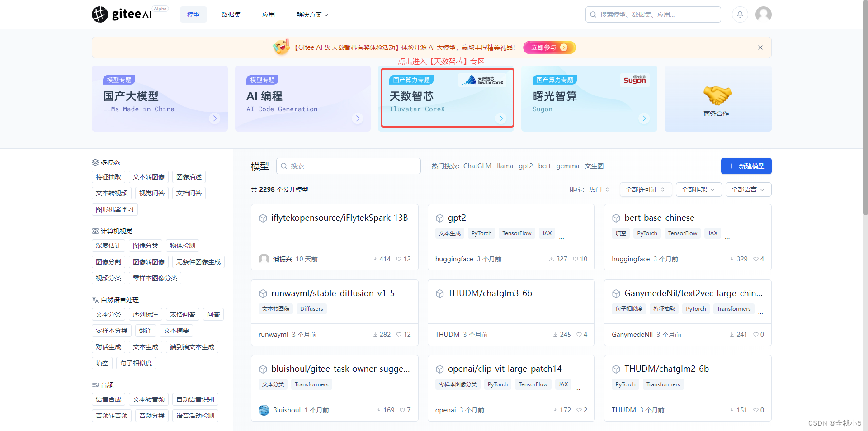Screen dimensions: 868x431
Task: Click the 立即参与 button
Action: 549,47
